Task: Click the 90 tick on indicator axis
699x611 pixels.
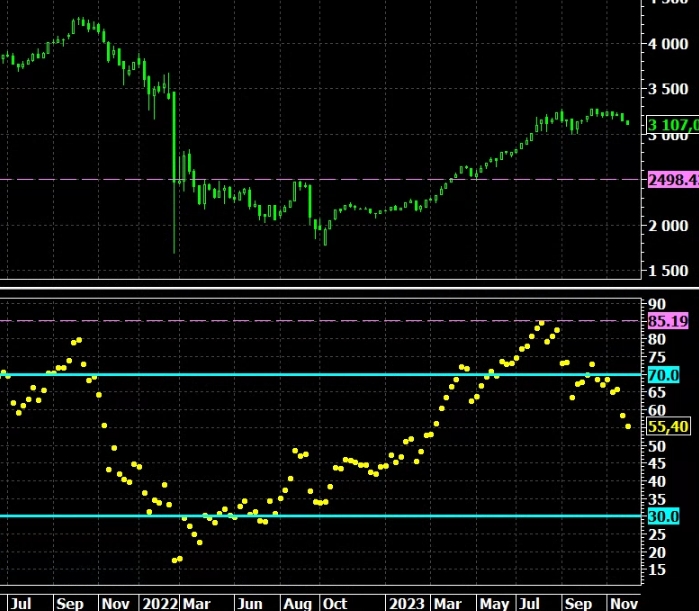Action: tap(657, 304)
